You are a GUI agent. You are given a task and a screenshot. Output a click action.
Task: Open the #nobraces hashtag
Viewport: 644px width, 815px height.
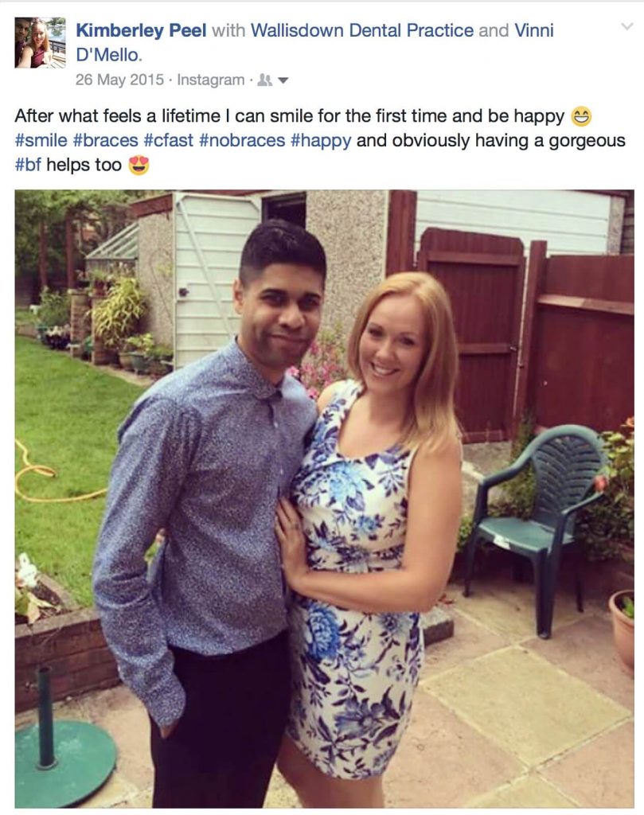pos(242,140)
